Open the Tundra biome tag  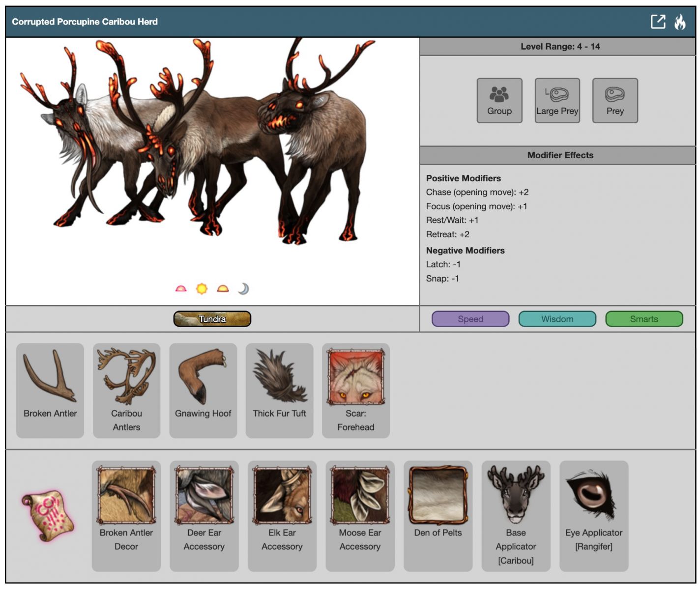point(212,319)
